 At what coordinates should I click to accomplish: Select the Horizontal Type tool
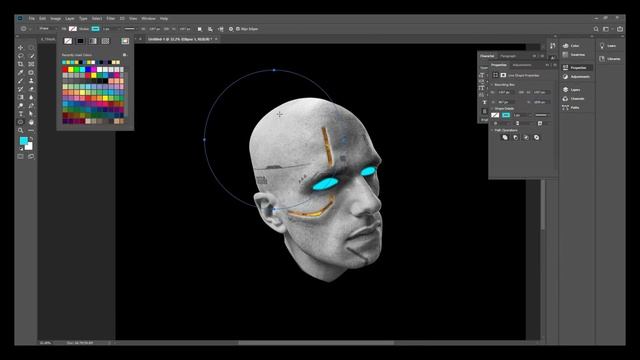pos(20,114)
